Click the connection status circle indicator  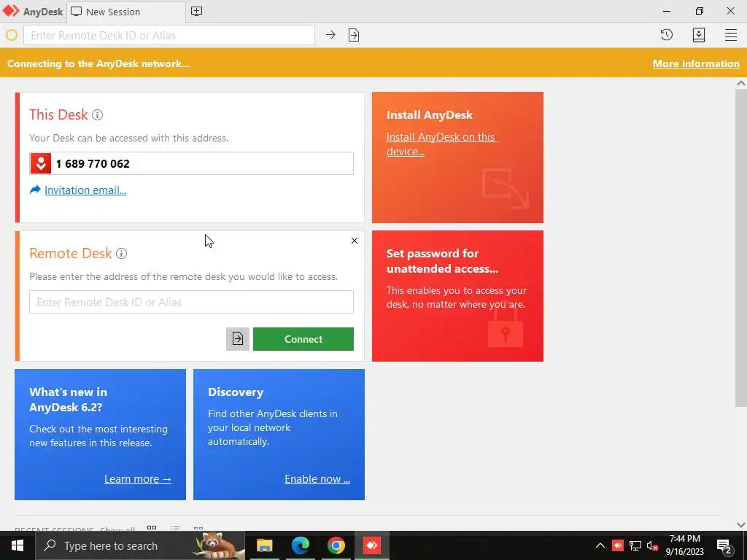pyautogui.click(x=12, y=35)
